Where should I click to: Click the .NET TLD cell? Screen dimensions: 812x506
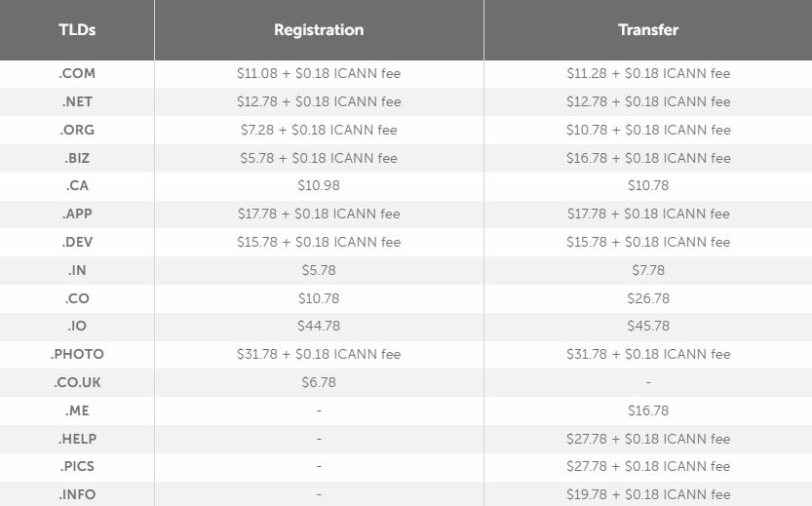pos(77,101)
